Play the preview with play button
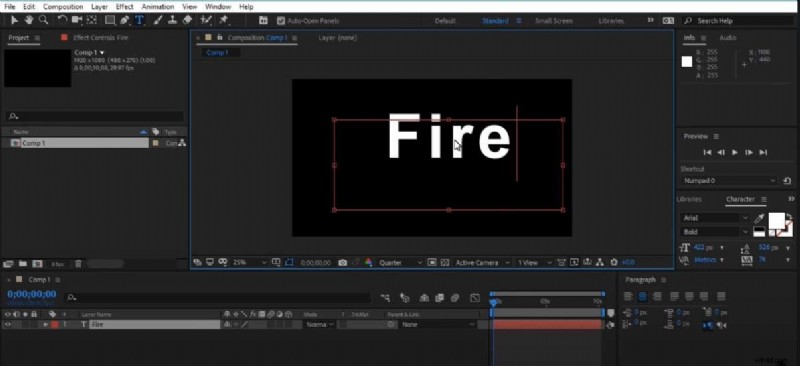The width and height of the screenshot is (800, 366). pyautogui.click(x=735, y=152)
